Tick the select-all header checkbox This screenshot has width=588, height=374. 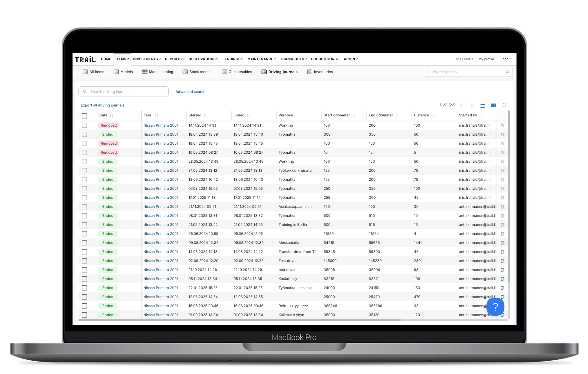85,116
